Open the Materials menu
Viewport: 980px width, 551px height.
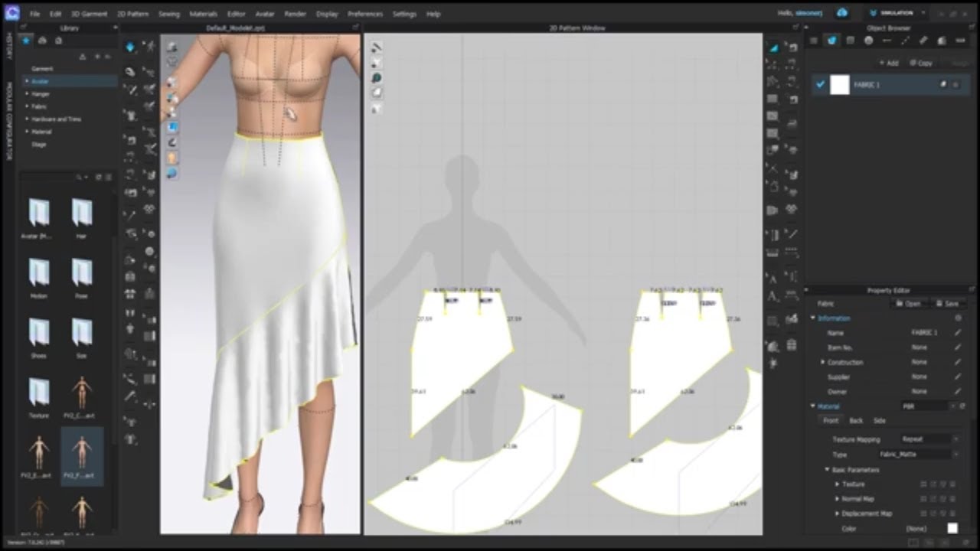(204, 14)
